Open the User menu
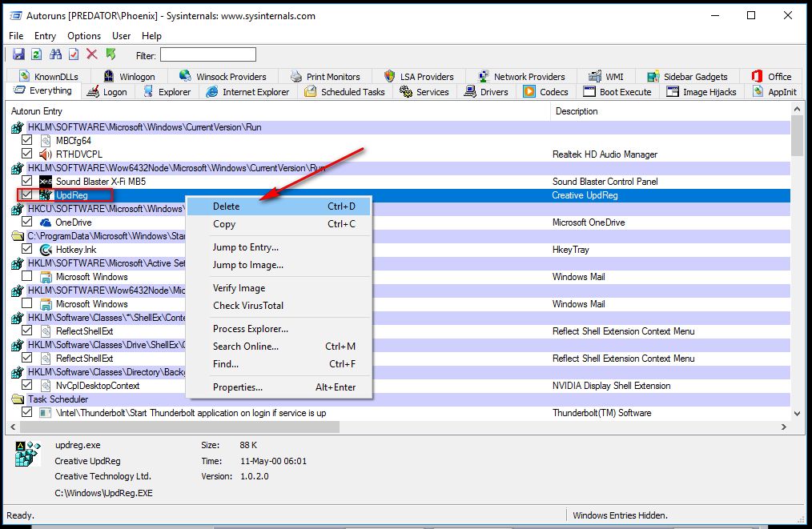 [121, 36]
